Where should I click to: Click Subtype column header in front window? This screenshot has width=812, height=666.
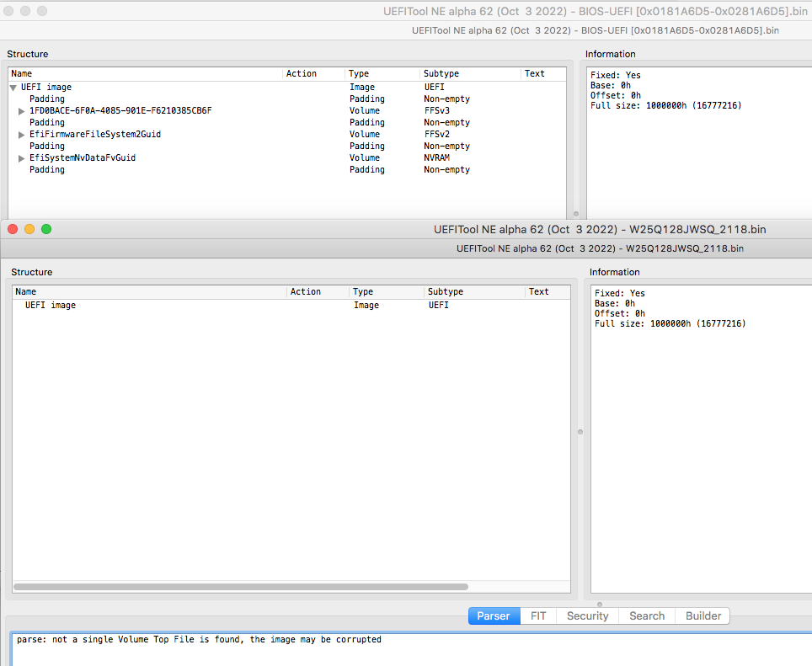pyautogui.click(x=474, y=292)
